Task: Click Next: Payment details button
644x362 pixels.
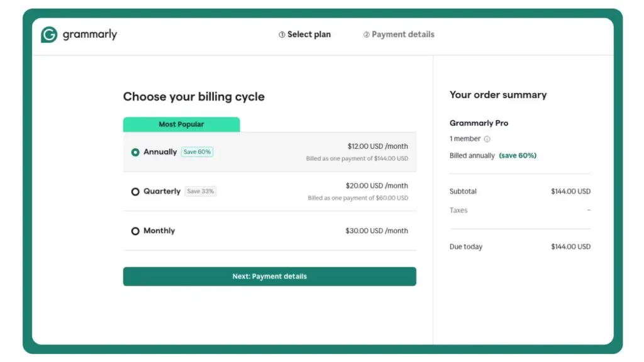Action: [x=269, y=277]
